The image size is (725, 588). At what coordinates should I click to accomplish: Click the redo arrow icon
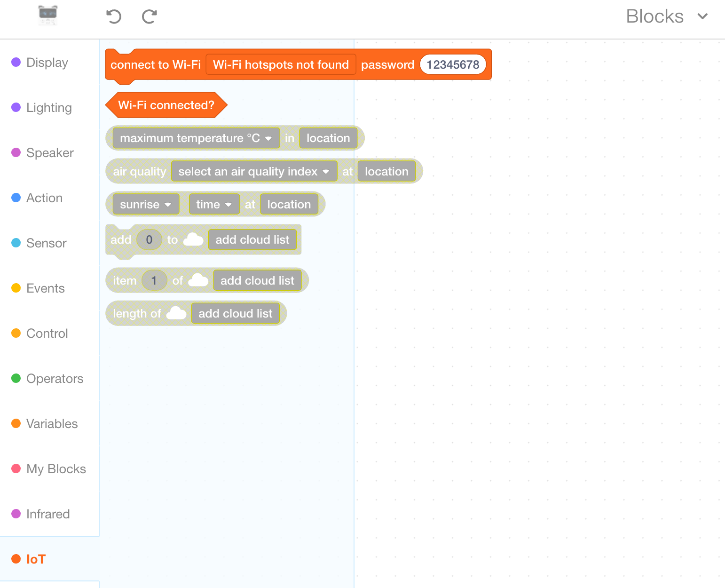click(x=150, y=17)
